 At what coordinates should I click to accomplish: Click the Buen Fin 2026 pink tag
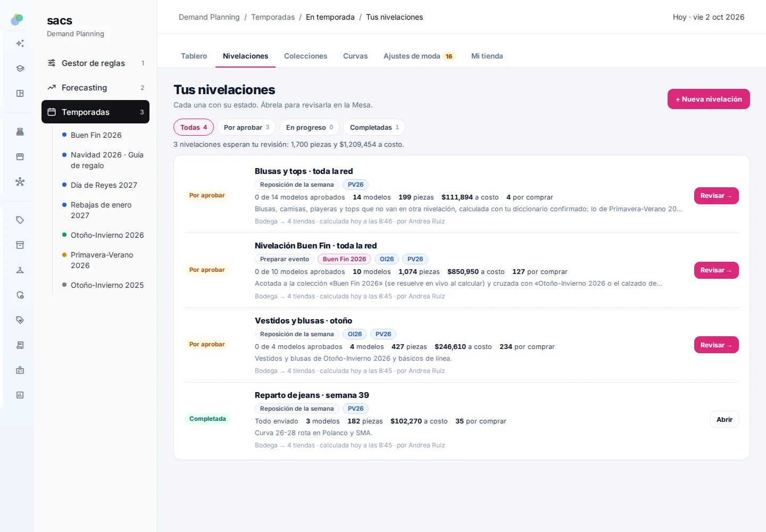(x=344, y=259)
